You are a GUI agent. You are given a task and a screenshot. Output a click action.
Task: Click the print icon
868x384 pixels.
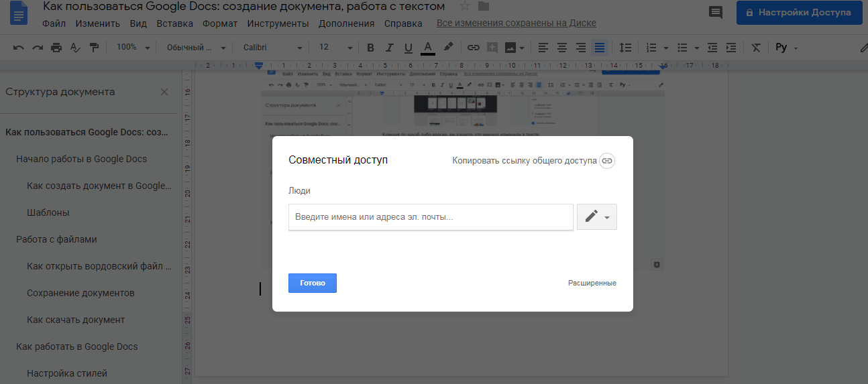pyautogui.click(x=56, y=48)
